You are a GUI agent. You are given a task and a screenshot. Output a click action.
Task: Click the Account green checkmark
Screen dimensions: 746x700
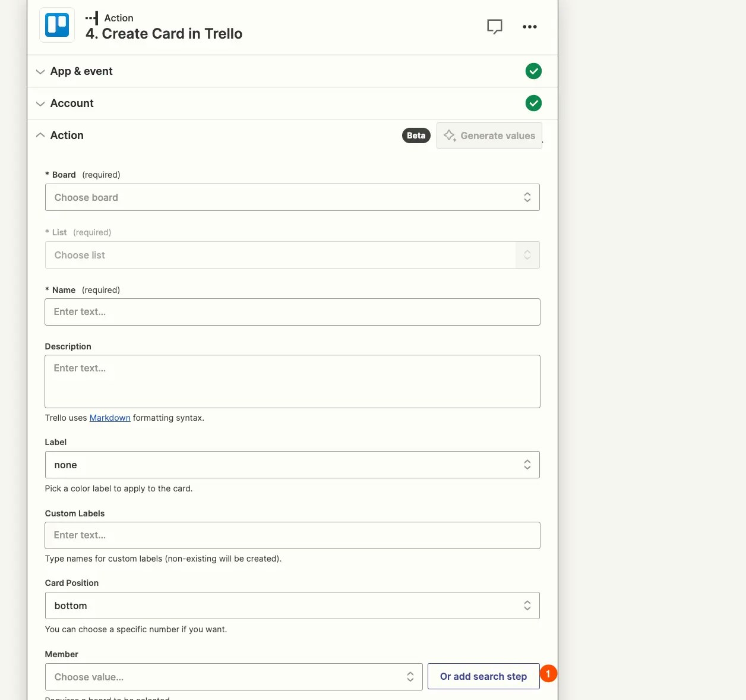[533, 103]
